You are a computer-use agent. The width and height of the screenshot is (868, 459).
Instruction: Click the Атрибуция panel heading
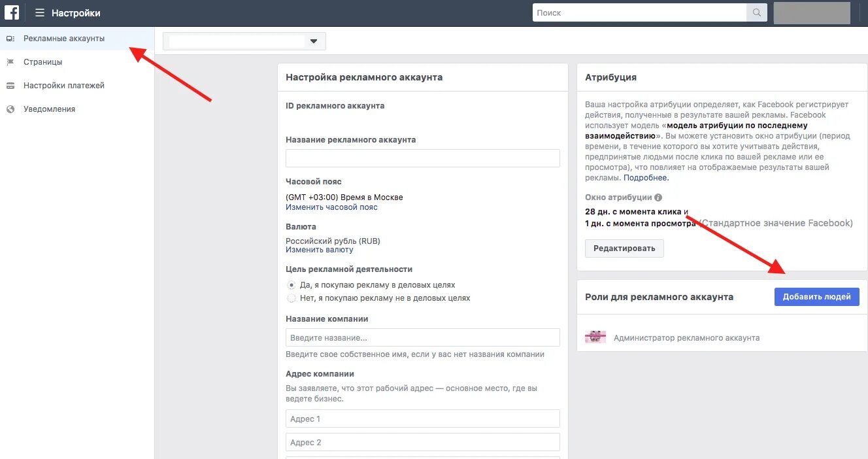tap(610, 77)
